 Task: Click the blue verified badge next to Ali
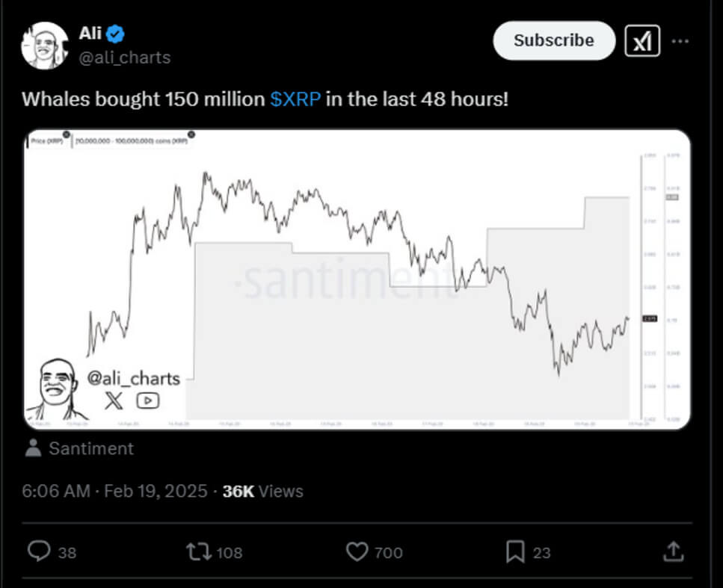pyautogui.click(x=117, y=34)
